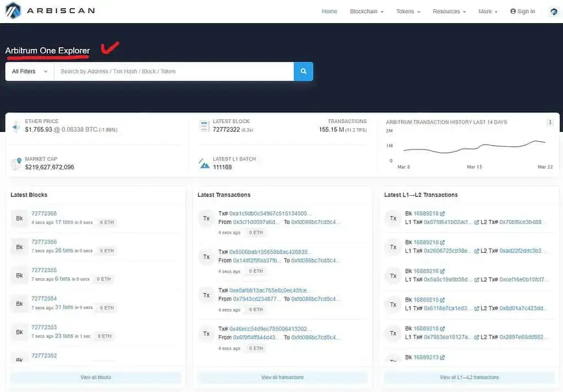Click the Market Cap globe icon
Viewport: 563px width, 392px height.
[16, 164]
